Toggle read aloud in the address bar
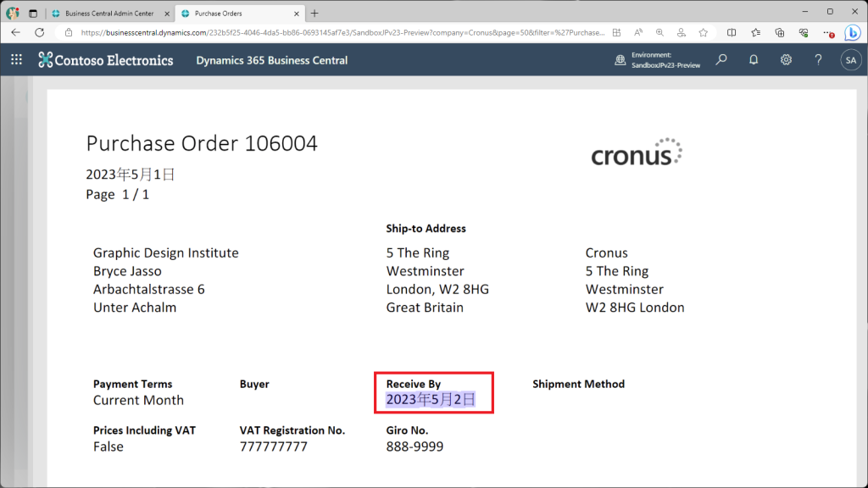The height and width of the screenshot is (488, 868). coord(638,33)
